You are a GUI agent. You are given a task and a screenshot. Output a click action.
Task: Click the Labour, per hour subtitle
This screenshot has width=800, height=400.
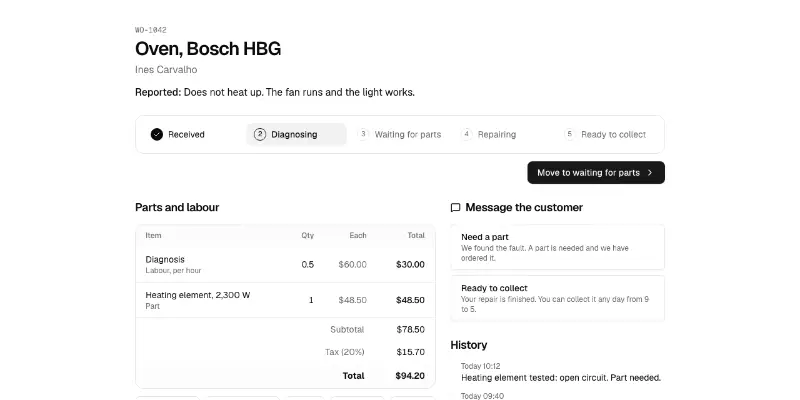pyautogui.click(x=173, y=270)
